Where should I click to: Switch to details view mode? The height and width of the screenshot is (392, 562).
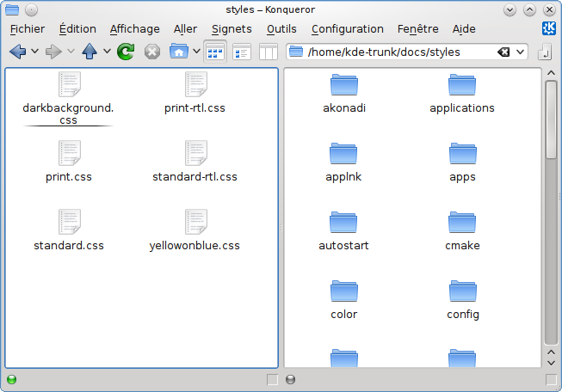(242, 52)
